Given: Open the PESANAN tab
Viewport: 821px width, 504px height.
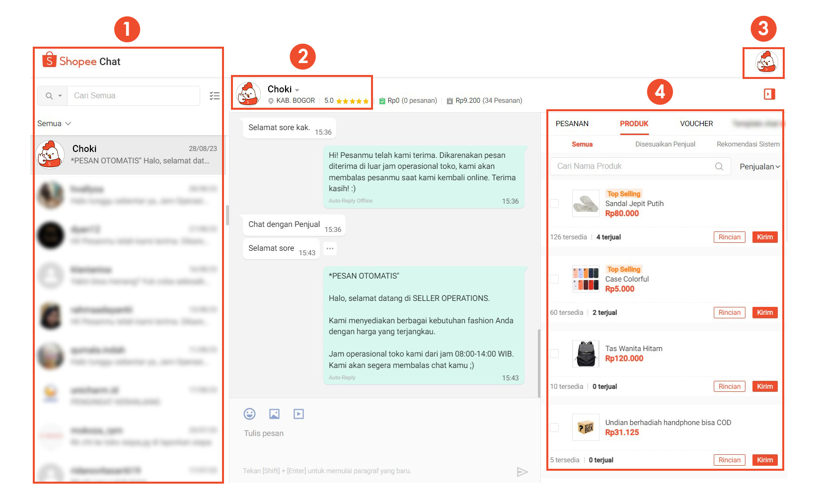Looking at the screenshot, I should 572,124.
